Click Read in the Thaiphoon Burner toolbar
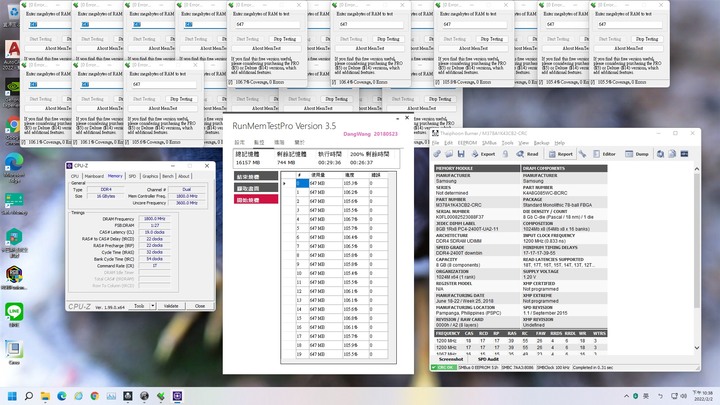The image size is (720, 405). 527,154
